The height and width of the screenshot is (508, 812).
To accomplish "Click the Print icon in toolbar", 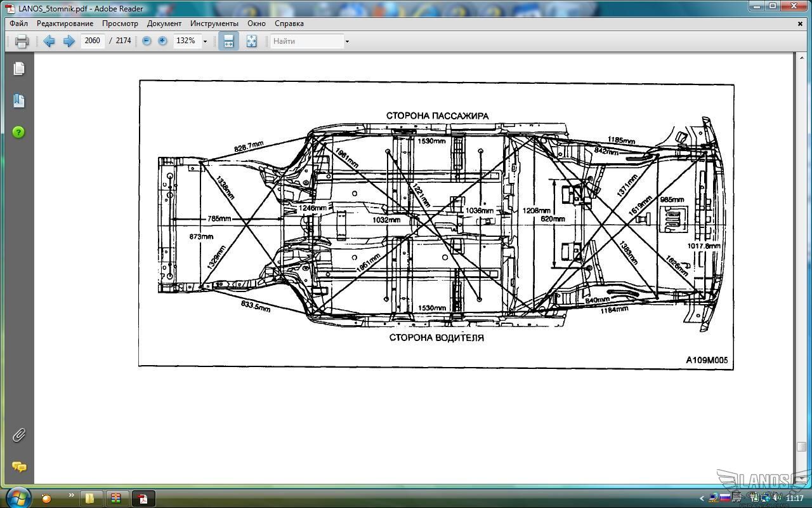I will coord(22,41).
